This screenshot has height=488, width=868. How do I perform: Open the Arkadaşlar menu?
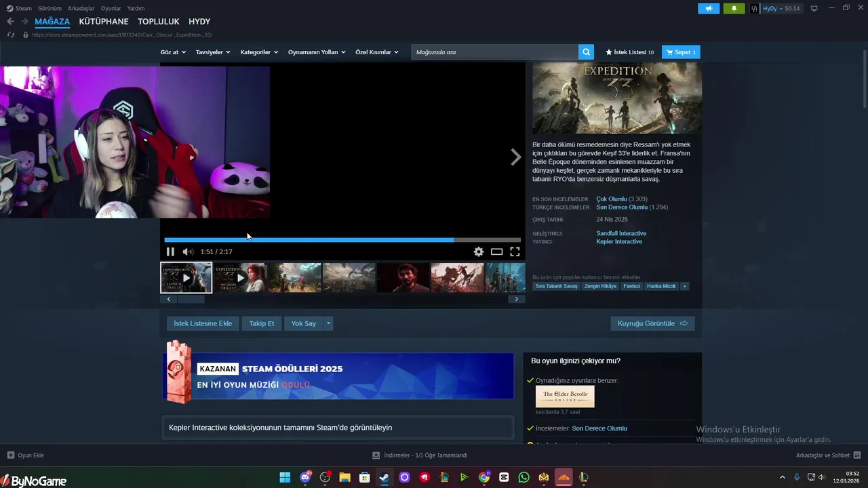click(x=81, y=8)
